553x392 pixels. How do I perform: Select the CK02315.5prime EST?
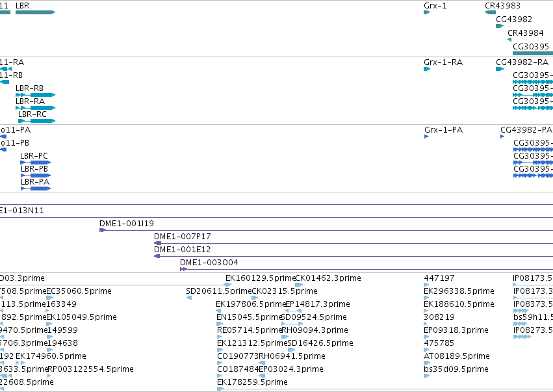(x=255, y=298)
